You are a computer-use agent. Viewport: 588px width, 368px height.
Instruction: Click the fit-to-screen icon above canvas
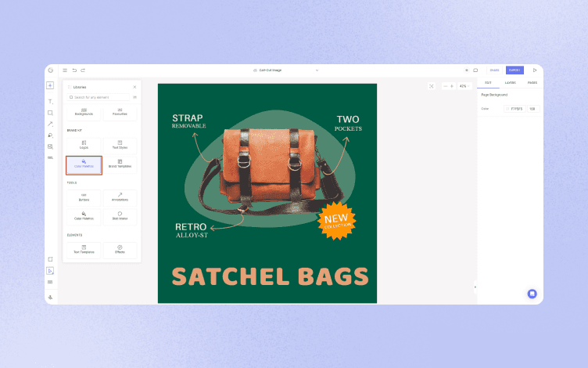[x=432, y=86]
